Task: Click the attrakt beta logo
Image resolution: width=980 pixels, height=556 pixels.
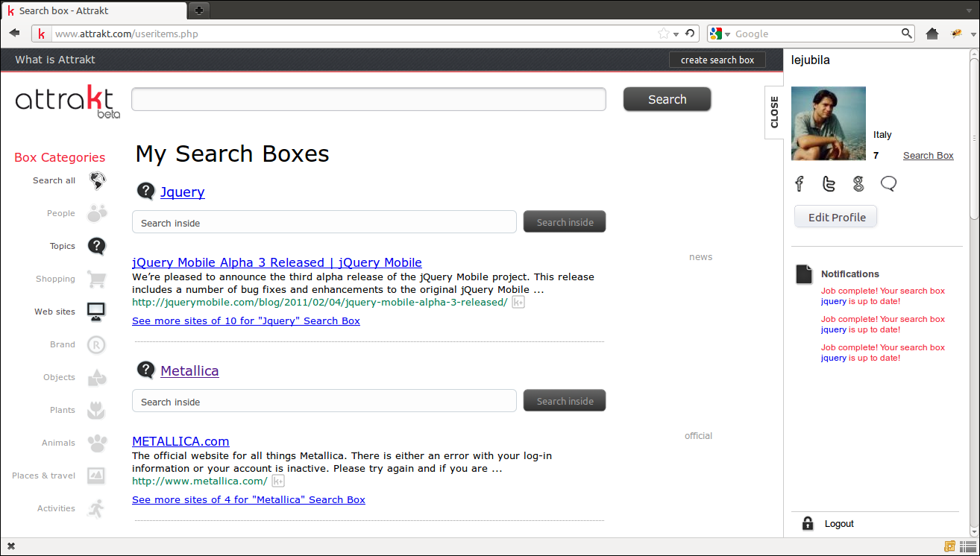Action: tap(67, 101)
